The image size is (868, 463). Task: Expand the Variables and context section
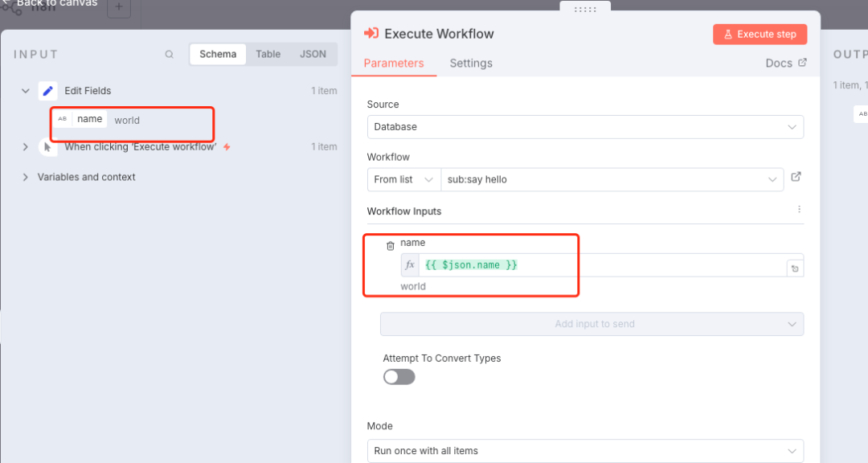click(86, 177)
